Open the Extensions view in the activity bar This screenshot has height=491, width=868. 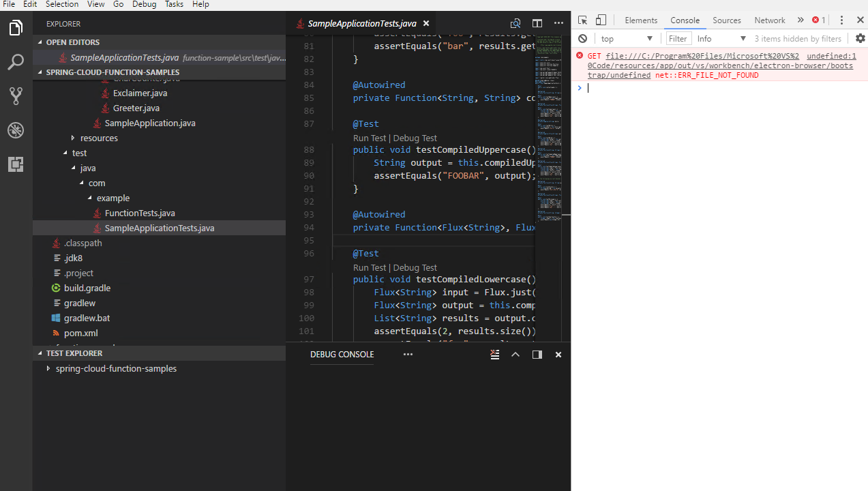(16, 164)
